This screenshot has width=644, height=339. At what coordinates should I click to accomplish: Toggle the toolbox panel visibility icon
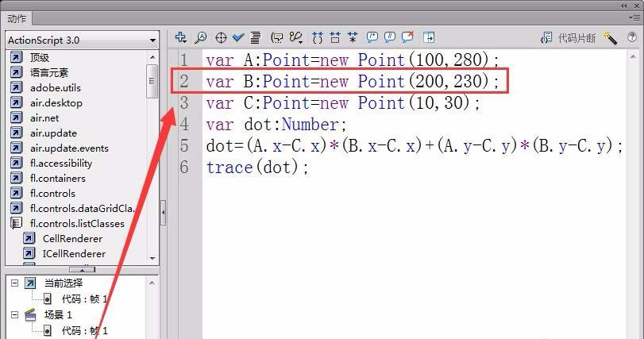[x=429, y=38]
